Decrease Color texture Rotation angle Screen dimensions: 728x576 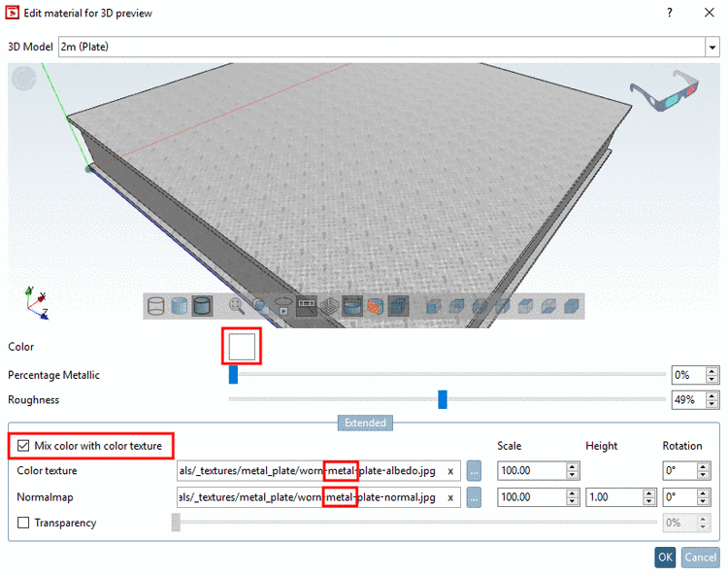703,475
